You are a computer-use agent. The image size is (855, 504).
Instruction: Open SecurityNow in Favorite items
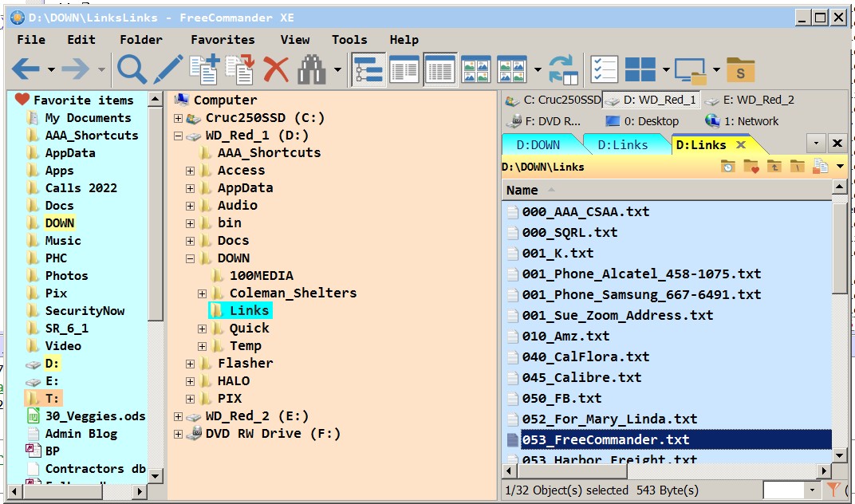76,311
